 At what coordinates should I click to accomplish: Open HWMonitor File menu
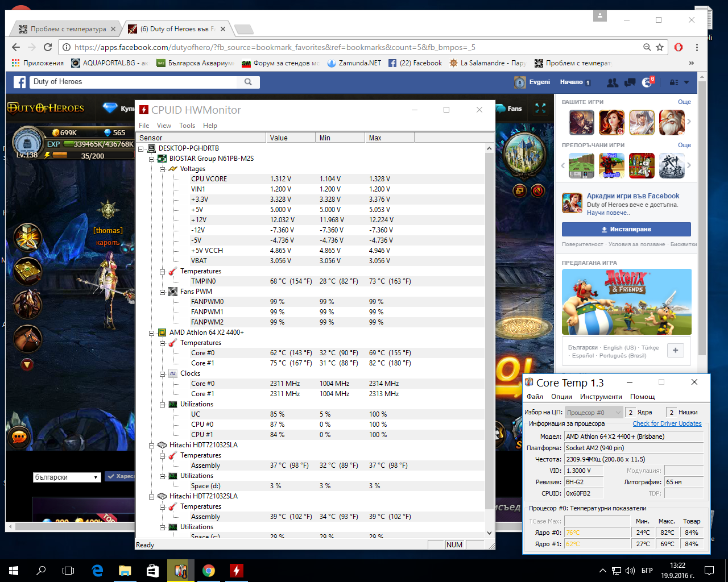point(144,126)
